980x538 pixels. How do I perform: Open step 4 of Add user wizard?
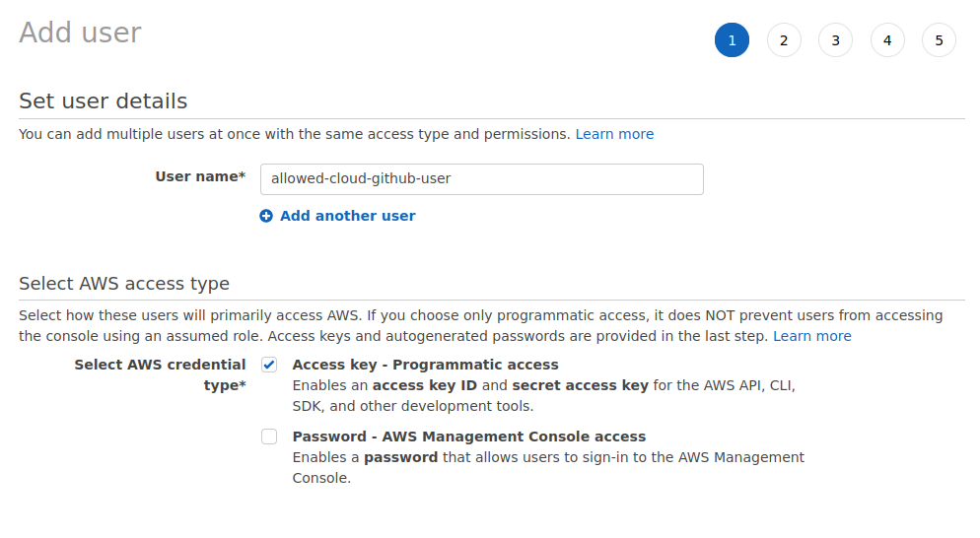[x=887, y=40]
